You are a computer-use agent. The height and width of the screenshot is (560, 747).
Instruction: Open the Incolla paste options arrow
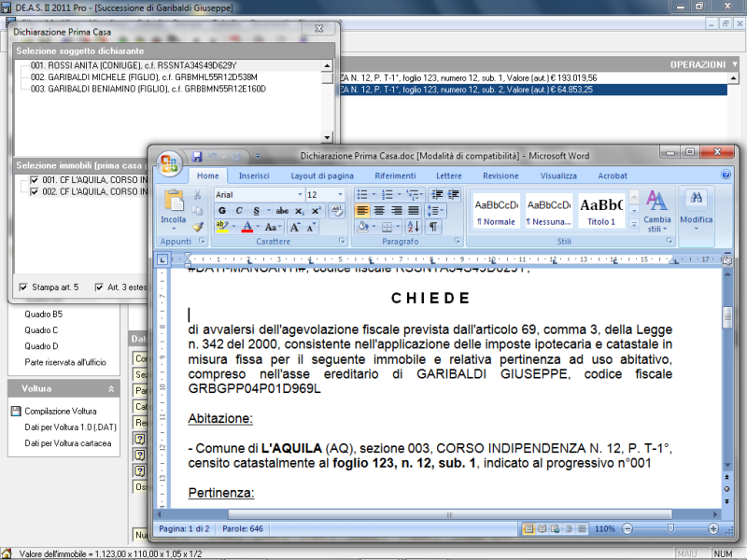click(174, 229)
